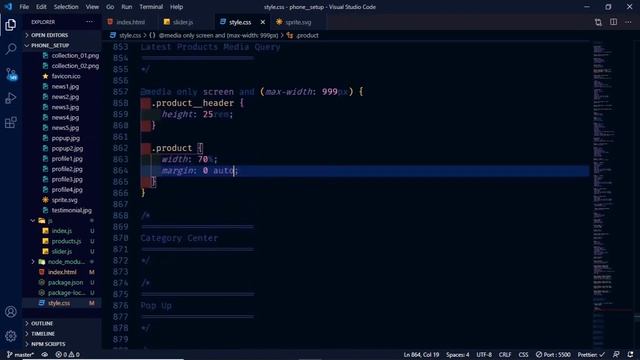Open the Run menu

click(x=127, y=7)
